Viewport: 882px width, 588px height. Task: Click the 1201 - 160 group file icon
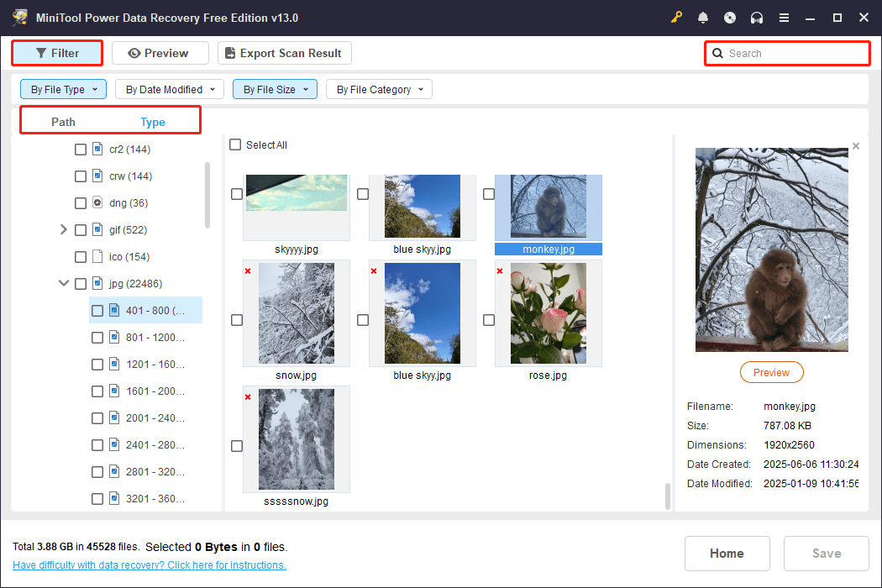point(114,364)
